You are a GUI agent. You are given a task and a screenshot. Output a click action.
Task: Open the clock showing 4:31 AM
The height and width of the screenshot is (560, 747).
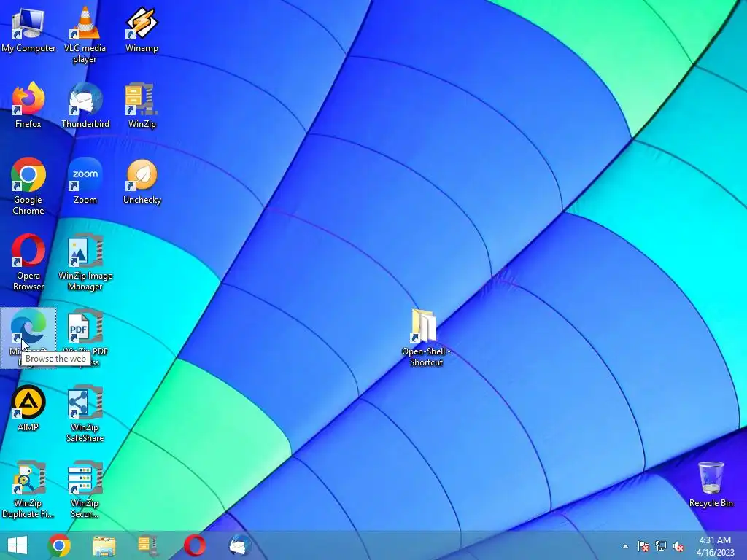tap(715, 546)
